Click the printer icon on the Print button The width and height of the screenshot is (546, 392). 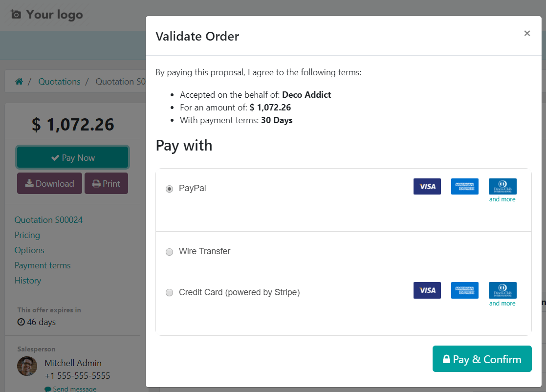coord(97,183)
